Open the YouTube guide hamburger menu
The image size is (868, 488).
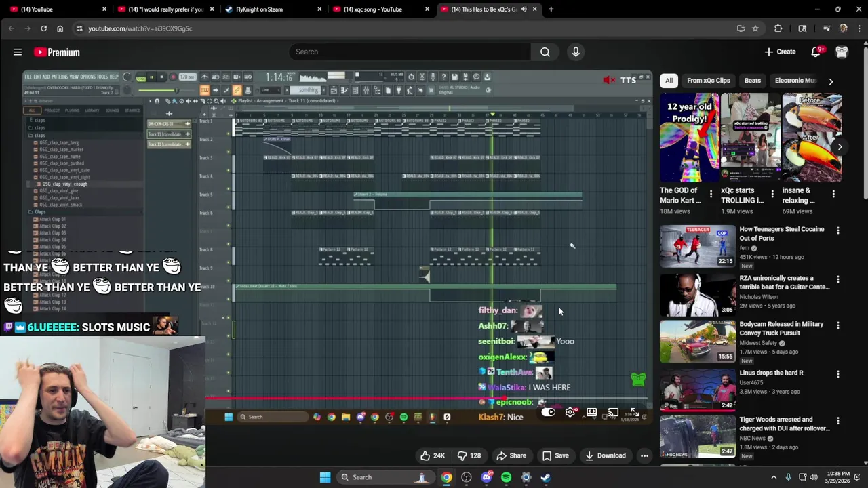pyautogui.click(x=18, y=52)
